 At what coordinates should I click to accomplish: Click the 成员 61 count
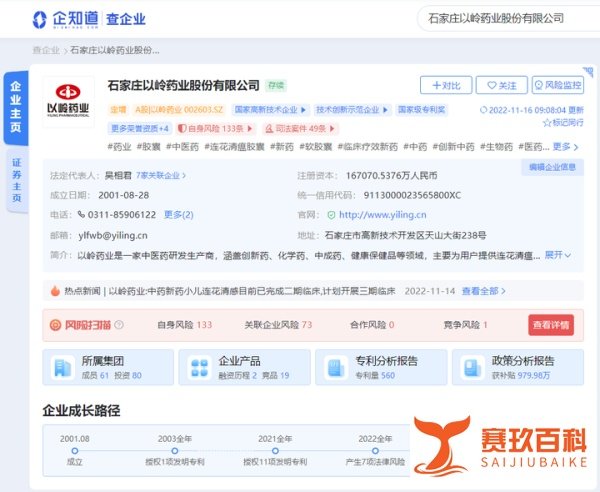click(x=95, y=375)
